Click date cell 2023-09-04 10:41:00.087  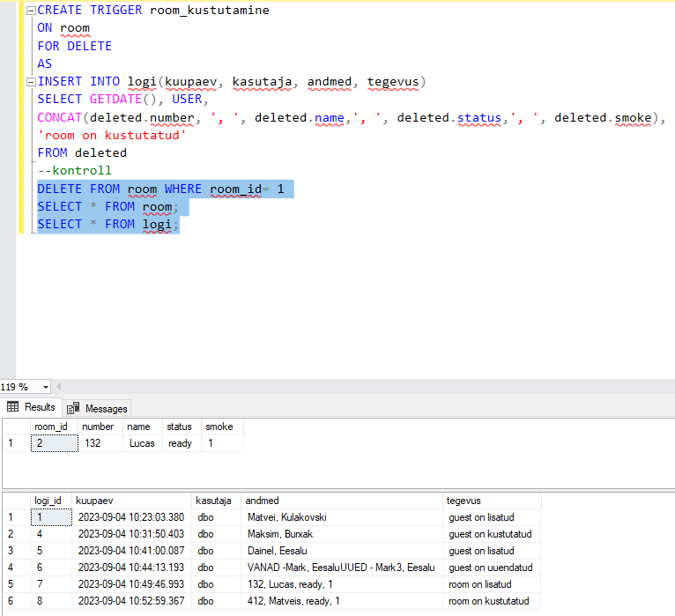click(131, 551)
